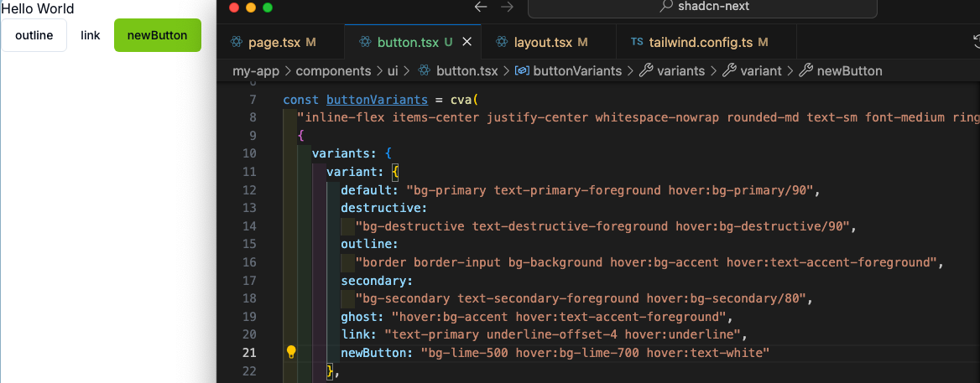The image size is (980, 383).
Task: Go forward with the right arrow
Action: click(508, 7)
